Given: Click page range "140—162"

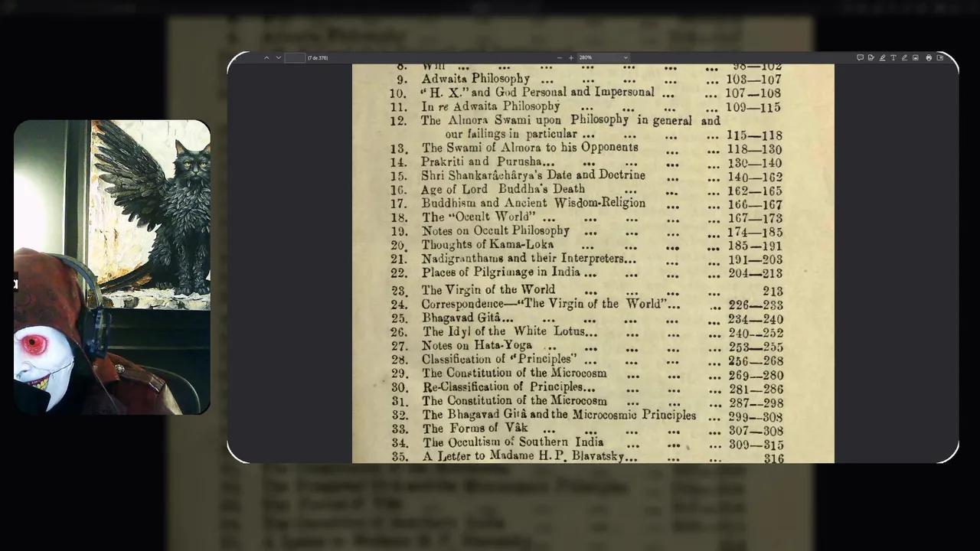Looking at the screenshot, I should 754,178.
